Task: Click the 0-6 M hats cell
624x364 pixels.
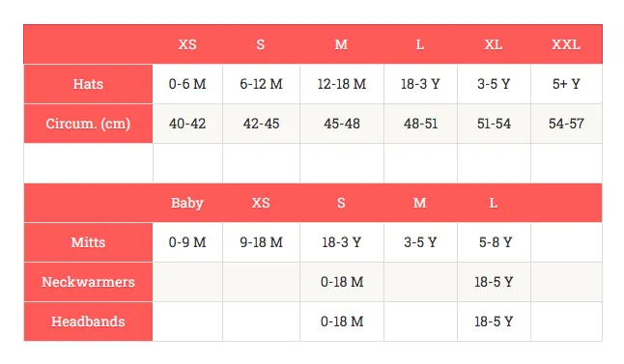Action: click(x=187, y=84)
